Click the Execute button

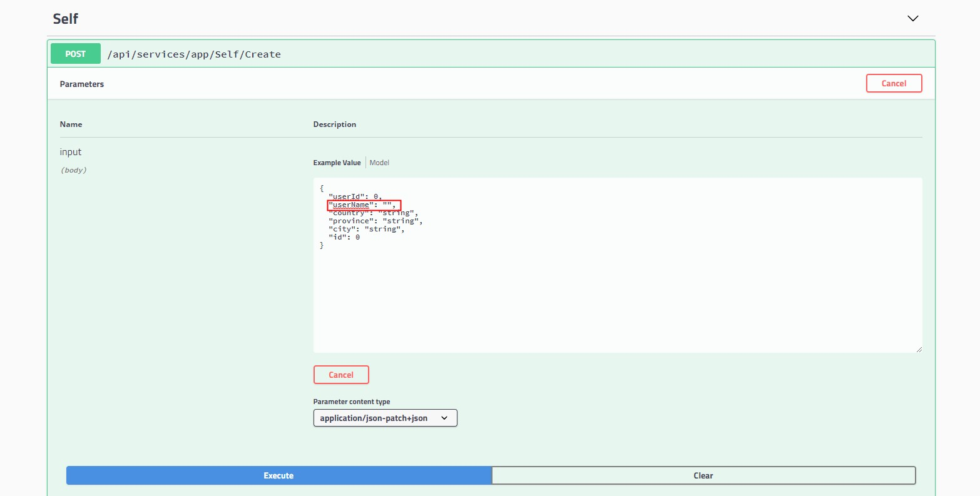(x=278, y=475)
